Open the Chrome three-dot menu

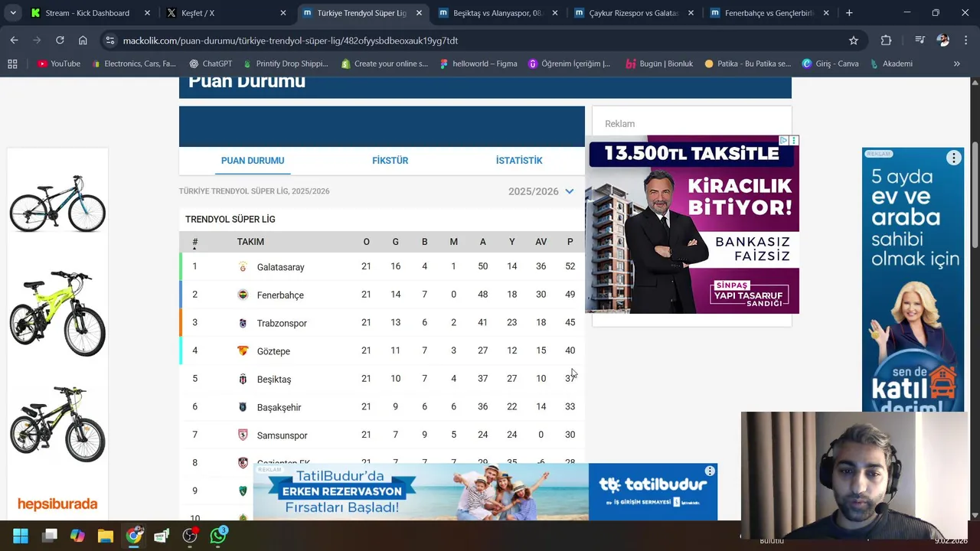point(965,41)
